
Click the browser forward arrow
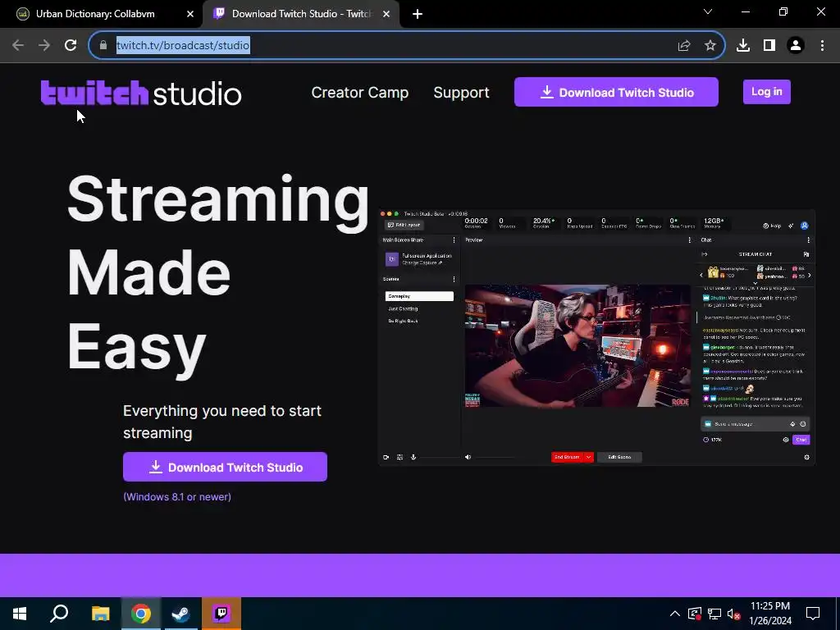[x=44, y=45]
